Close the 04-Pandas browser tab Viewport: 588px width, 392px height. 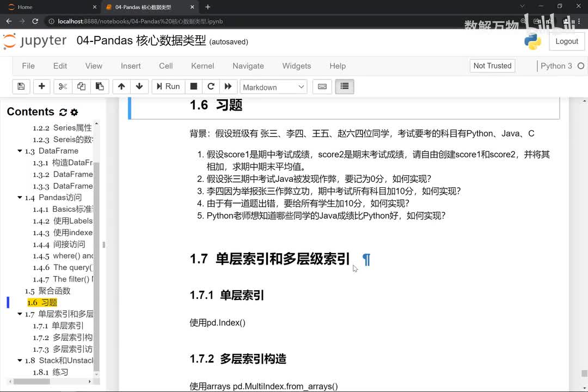(192, 7)
